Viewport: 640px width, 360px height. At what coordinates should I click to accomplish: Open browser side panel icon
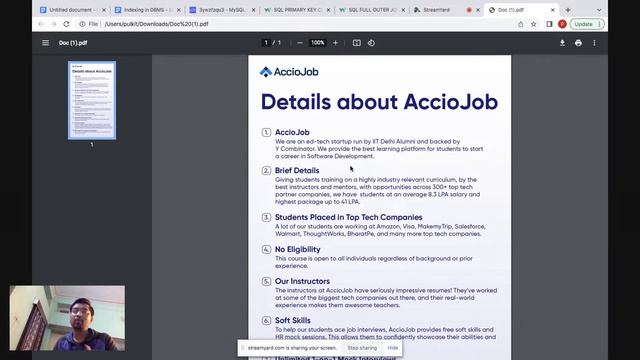click(549, 24)
